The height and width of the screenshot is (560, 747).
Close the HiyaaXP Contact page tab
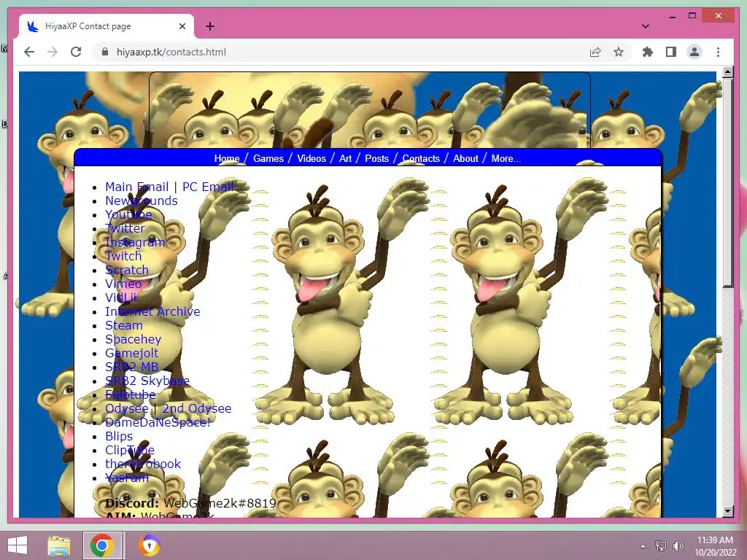[x=182, y=26]
